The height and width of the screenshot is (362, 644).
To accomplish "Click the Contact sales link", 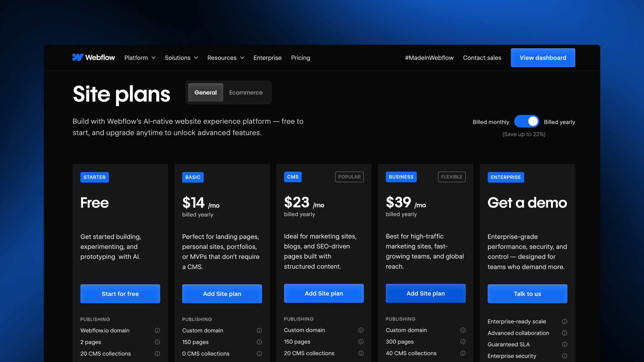I will pos(482,58).
